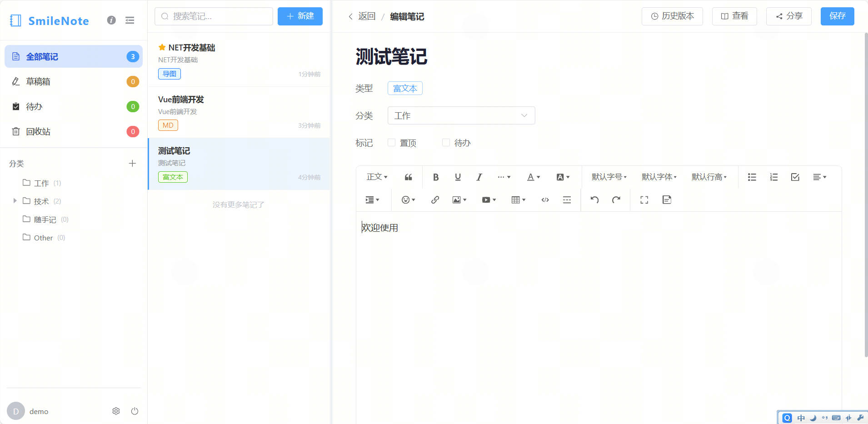Viewport: 868px width, 424px height.
Task: Insert a code block
Action: (x=545, y=200)
